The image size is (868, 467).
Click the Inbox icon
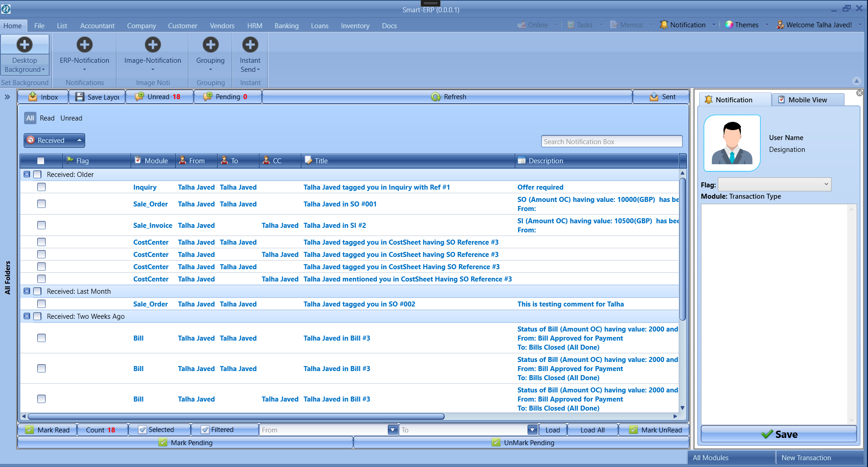point(33,97)
